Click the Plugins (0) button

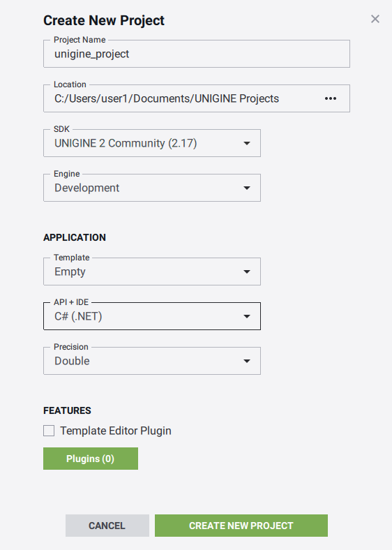[x=91, y=459]
